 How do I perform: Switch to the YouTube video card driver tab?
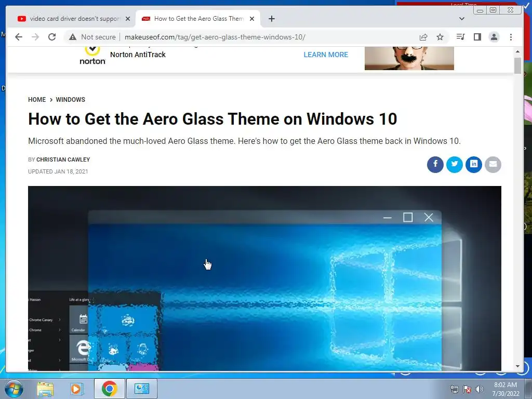pos(70,19)
